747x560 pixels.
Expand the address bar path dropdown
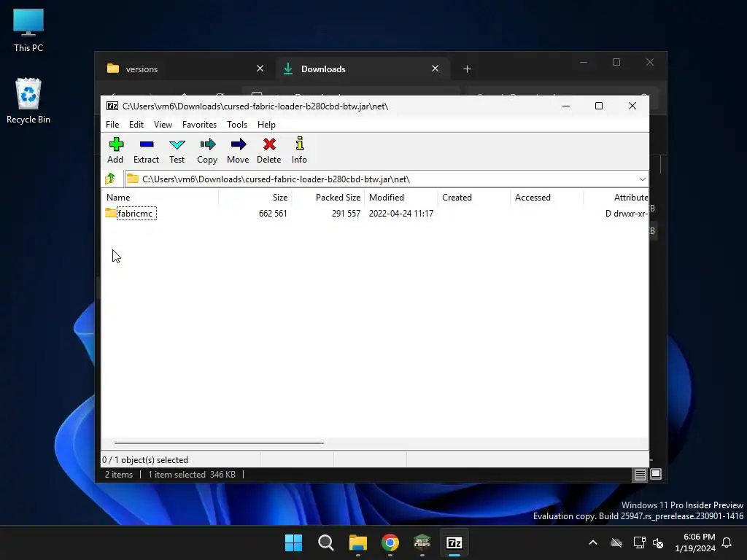(x=642, y=179)
